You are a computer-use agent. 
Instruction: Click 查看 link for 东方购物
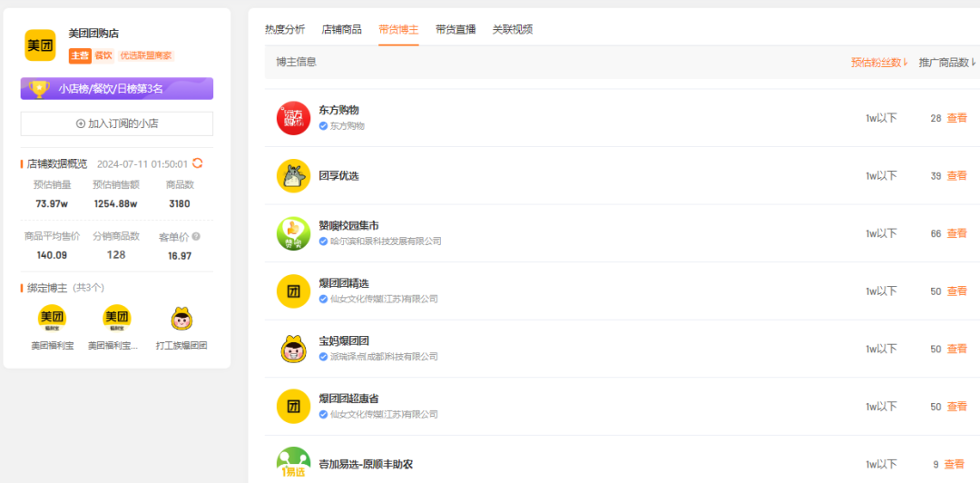(x=956, y=118)
